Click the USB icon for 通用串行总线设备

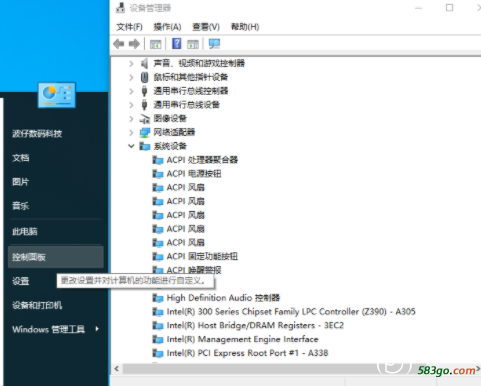point(144,105)
